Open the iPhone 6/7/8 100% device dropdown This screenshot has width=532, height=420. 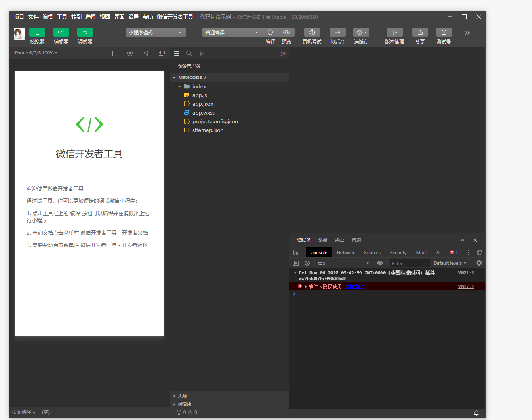(x=35, y=53)
